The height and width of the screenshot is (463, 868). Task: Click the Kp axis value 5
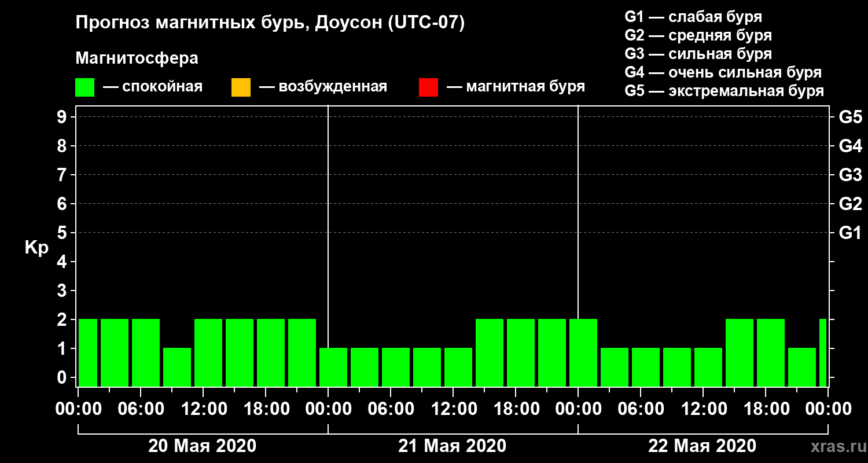[x=63, y=233]
